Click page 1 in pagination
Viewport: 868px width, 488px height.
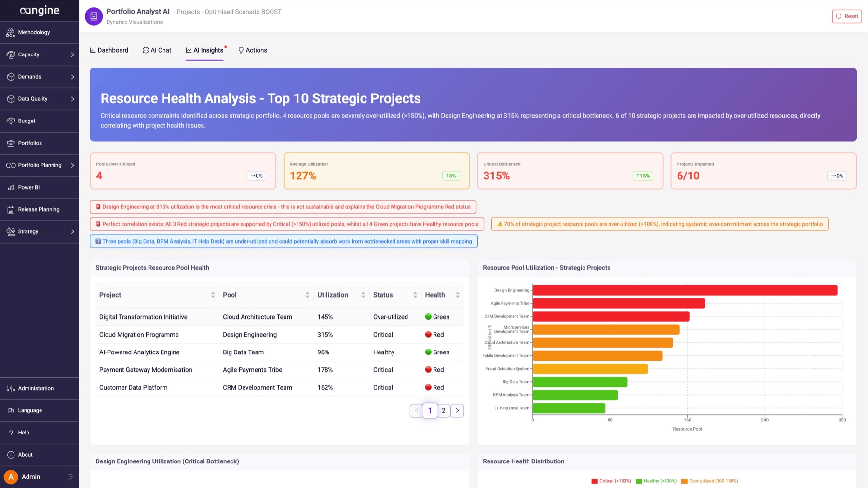(430, 411)
